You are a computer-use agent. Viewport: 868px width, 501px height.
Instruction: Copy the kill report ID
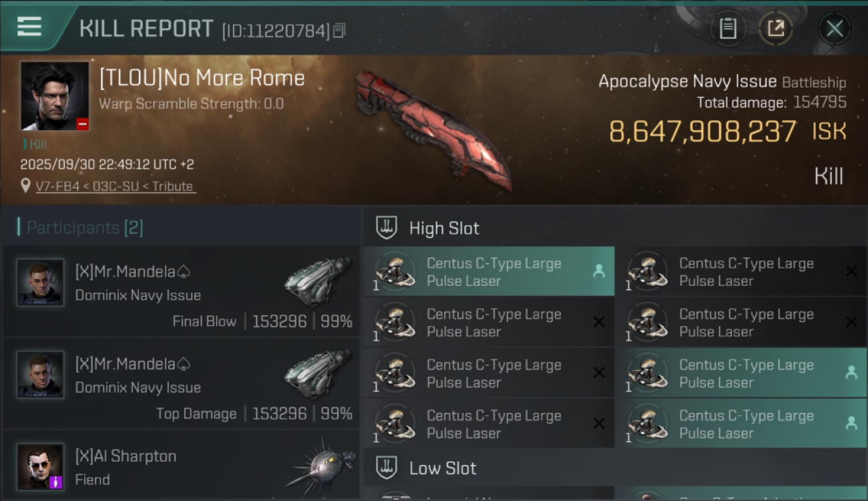point(339,31)
